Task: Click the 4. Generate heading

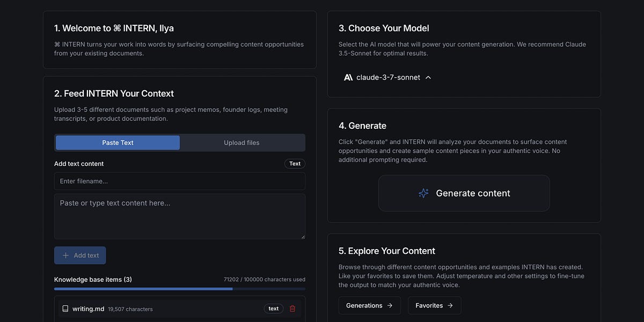Action: 362,126
